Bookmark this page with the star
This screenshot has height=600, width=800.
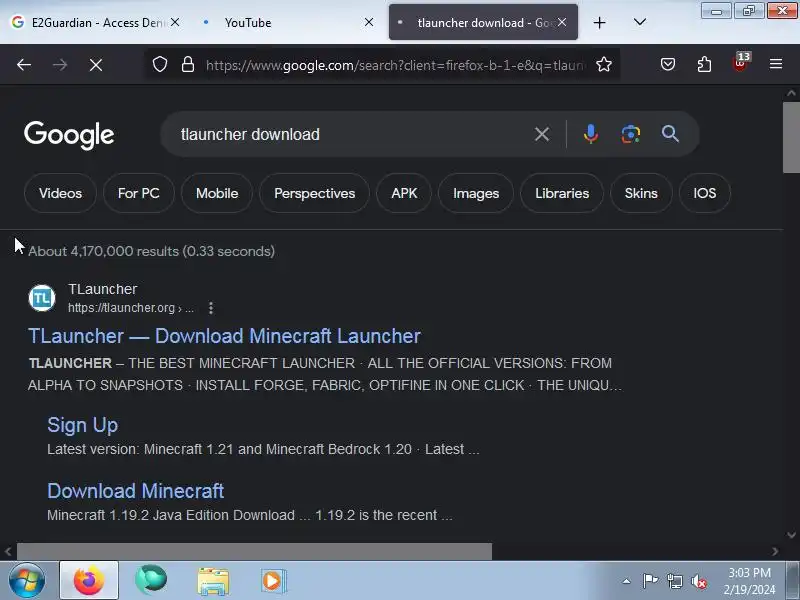[x=604, y=64]
